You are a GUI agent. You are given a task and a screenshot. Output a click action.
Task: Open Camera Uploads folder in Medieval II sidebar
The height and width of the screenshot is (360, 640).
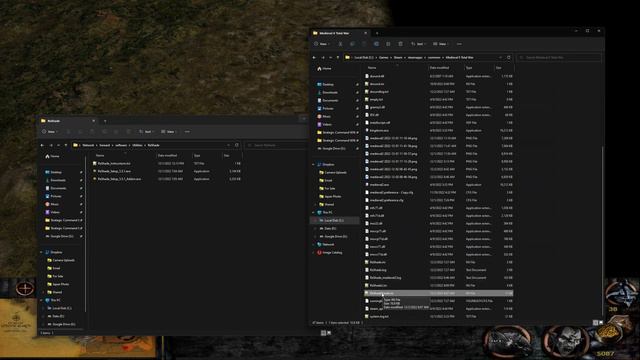333,172
